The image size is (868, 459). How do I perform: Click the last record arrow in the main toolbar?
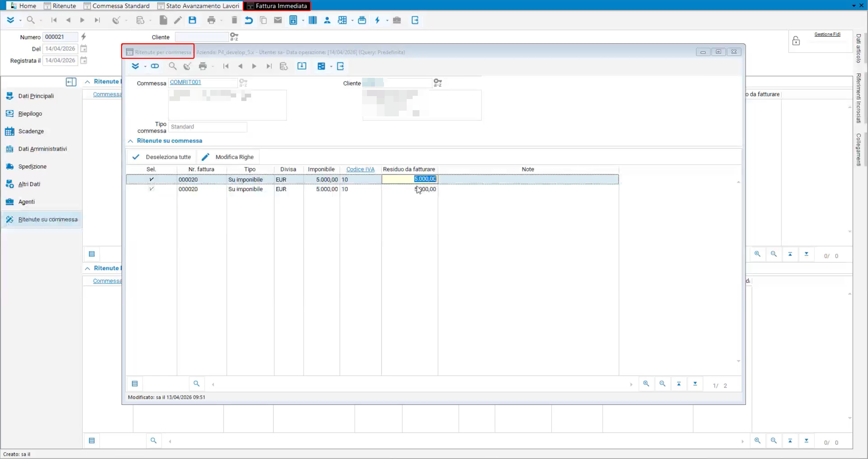coord(97,20)
